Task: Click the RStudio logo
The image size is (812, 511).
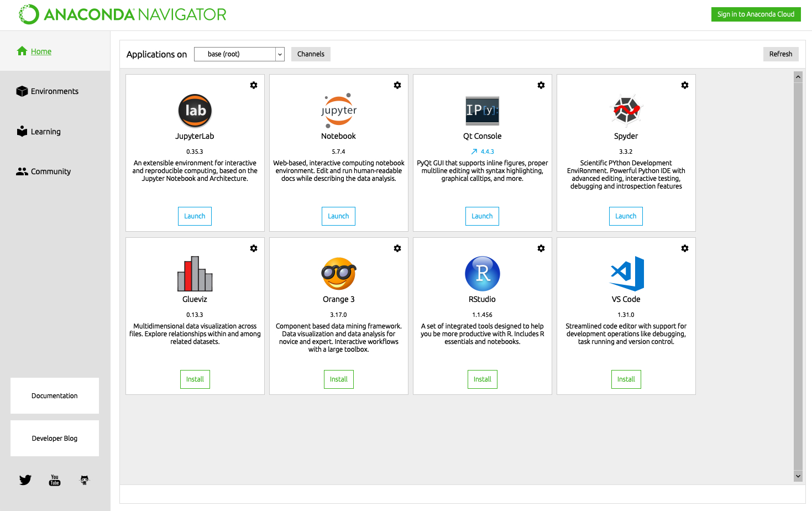Action: [x=483, y=274]
